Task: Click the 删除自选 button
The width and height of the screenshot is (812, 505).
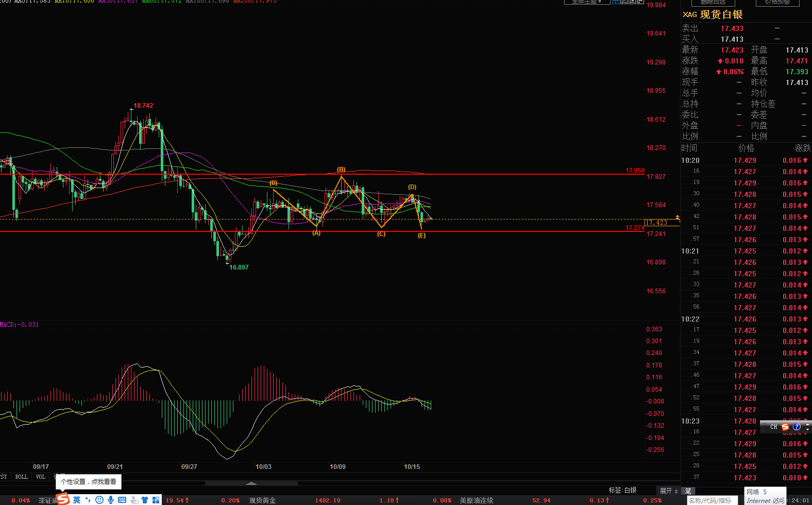Action: click(x=713, y=3)
